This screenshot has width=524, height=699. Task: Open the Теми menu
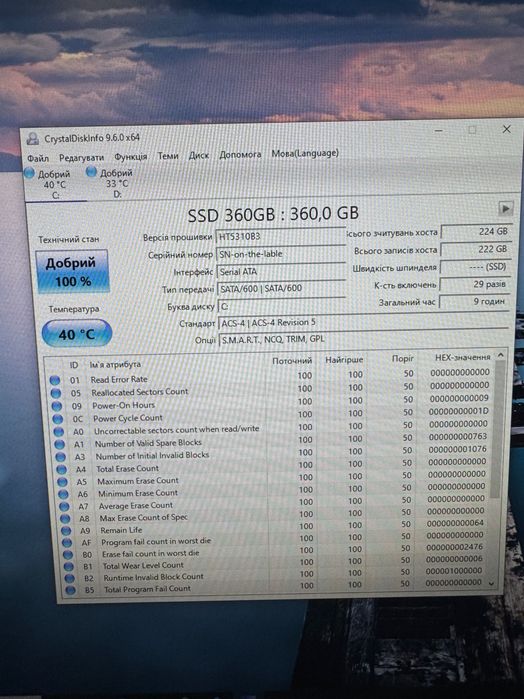(x=168, y=156)
